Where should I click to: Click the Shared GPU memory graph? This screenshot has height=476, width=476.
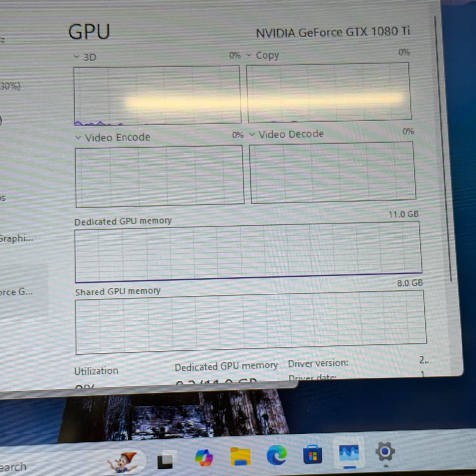click(x=250, y=322)
